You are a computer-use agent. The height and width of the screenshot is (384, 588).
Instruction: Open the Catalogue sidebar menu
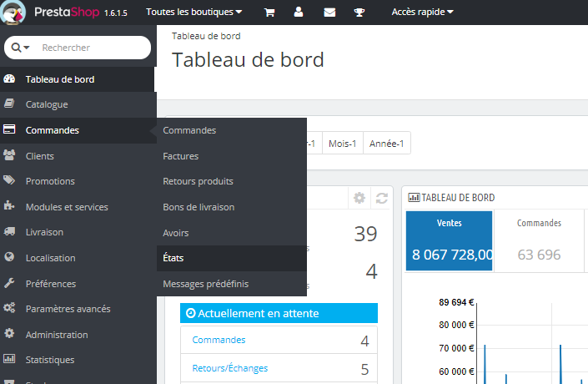click(x=78, y=104)
